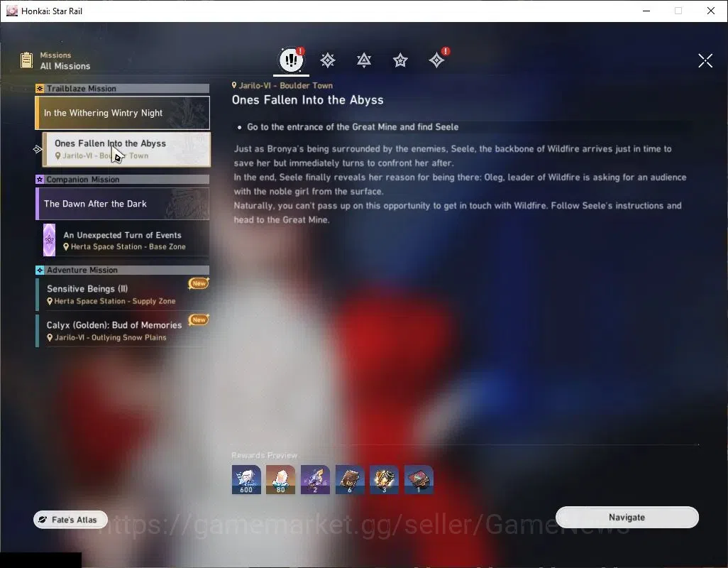Click the Stellar Jade reward showing 80

pyautogui.click(x=280, y=480)
